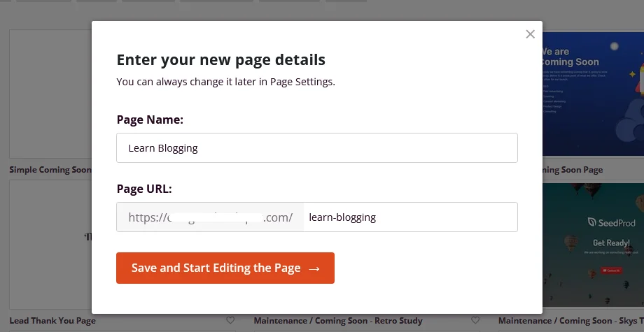644x332 pixels.
Task: Open the Lead Thank You Page thumbnail
Action: tap(50, 245)
